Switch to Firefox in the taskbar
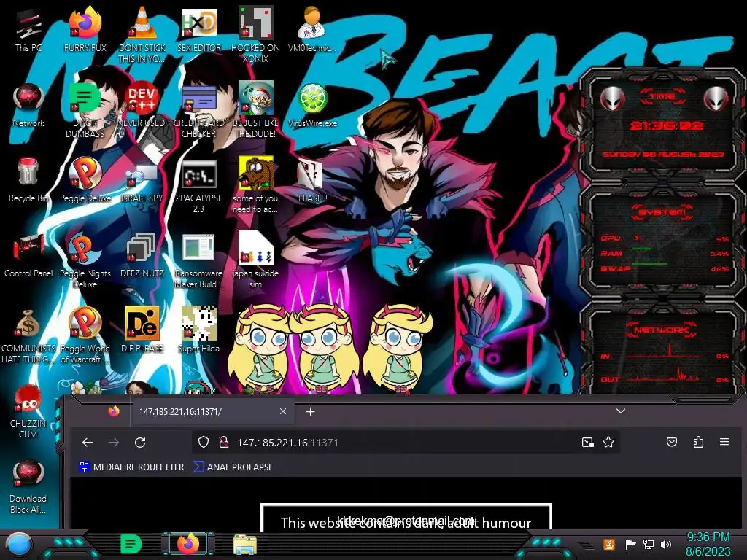 pyautogui.click(x=188, y=544)
